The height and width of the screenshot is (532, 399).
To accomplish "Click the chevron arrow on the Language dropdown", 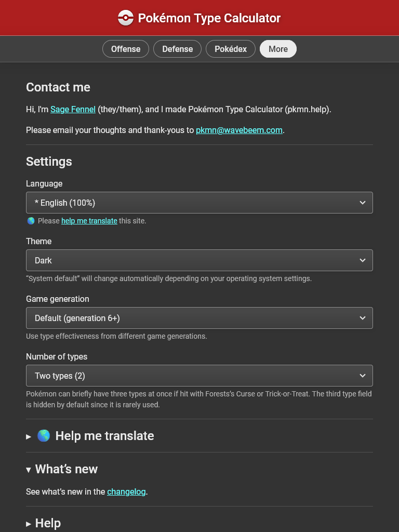I will (x=362, y=203).
